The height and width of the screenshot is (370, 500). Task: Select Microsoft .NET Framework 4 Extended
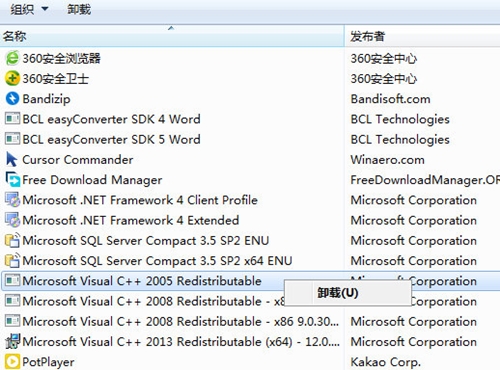tap(131, 220)
